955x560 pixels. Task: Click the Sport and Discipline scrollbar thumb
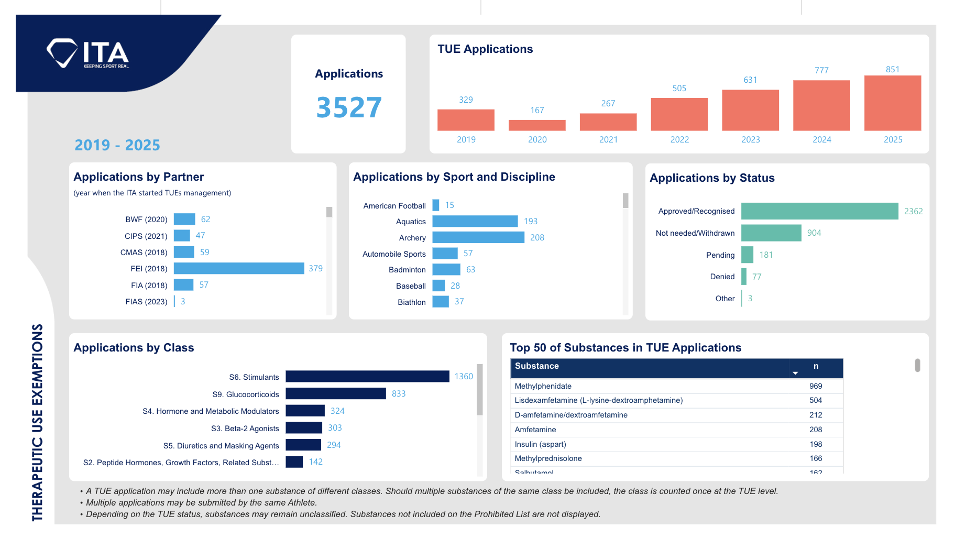pos(625,201)
